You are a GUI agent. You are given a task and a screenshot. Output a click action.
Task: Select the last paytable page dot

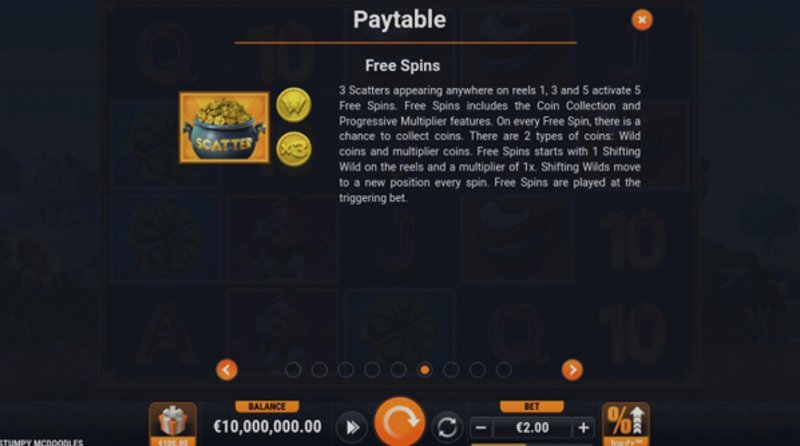pos(504,369)
